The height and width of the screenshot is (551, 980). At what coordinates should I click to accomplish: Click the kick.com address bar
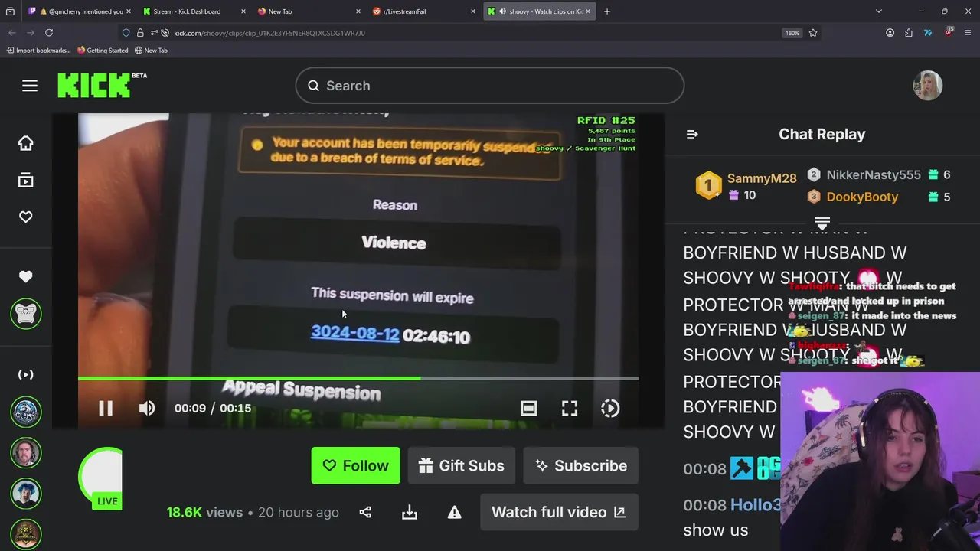coord(467,33)
